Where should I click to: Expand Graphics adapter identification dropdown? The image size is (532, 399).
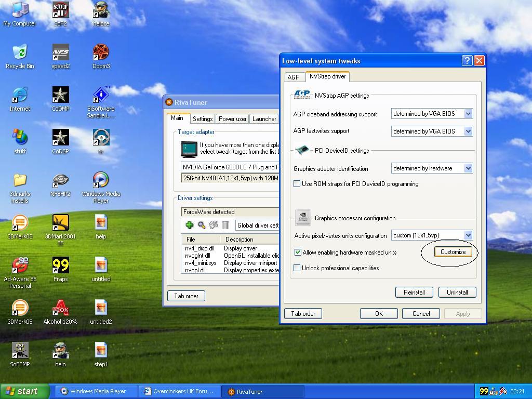(x=468, y=168)
